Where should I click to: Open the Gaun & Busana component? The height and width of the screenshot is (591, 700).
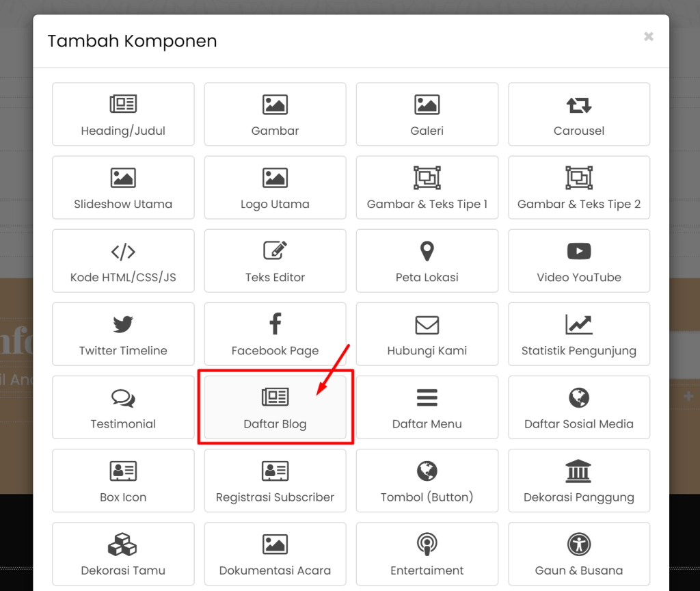578,553
